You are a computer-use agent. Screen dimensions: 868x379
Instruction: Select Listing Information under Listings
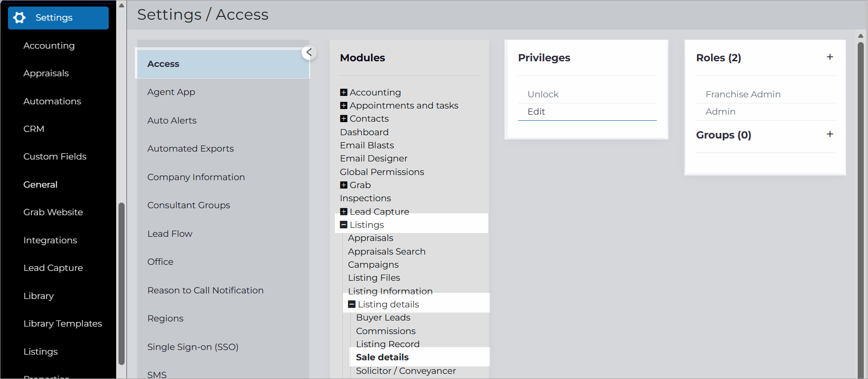point(390,291)
